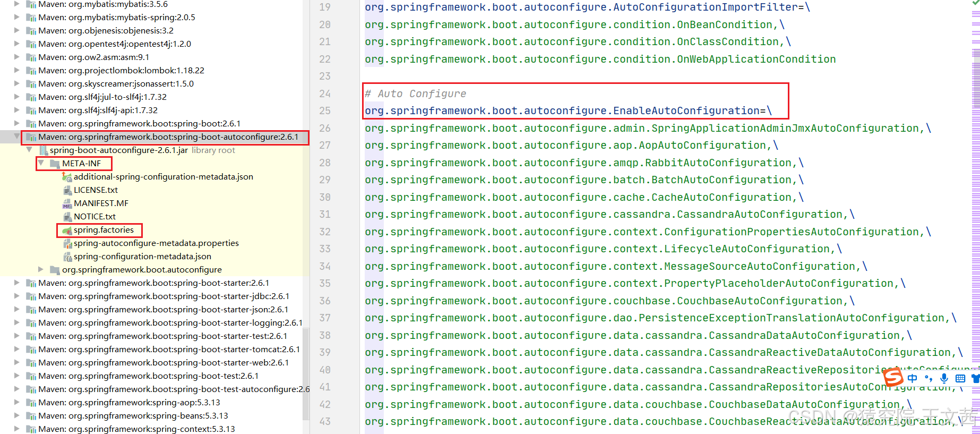Click the OnWebApplicationCondition line

(600, 59)
